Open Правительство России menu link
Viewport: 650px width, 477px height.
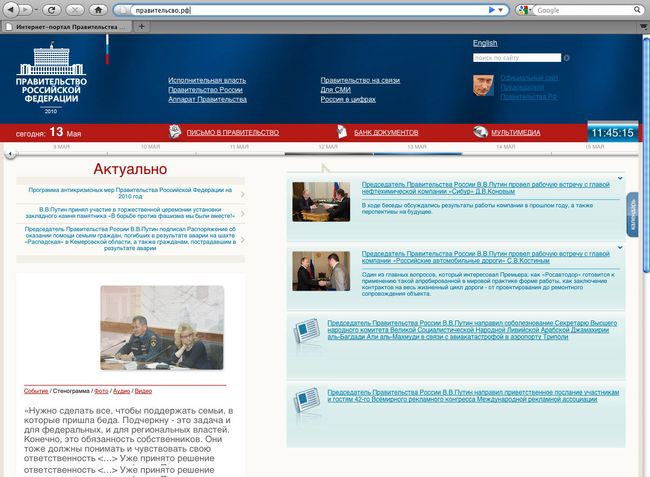[x=205, y=90]
